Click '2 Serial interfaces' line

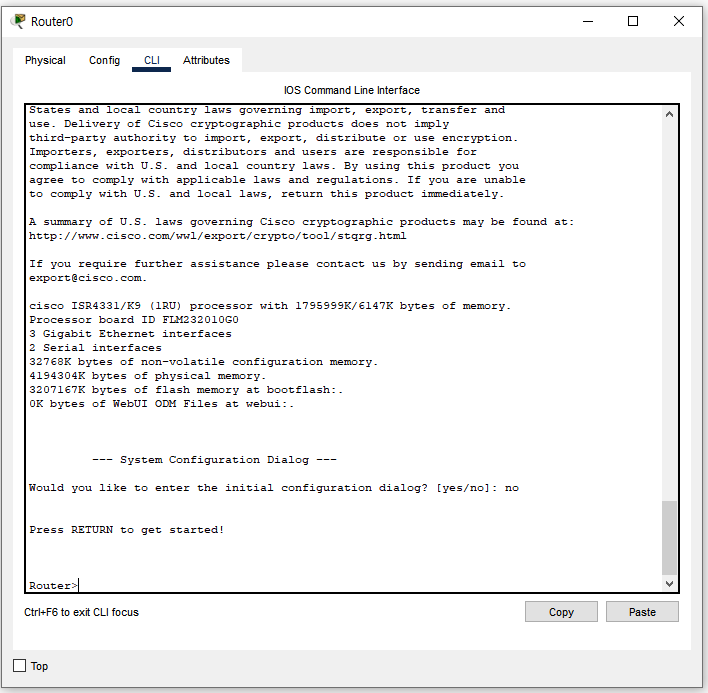(x=95, y=348)
